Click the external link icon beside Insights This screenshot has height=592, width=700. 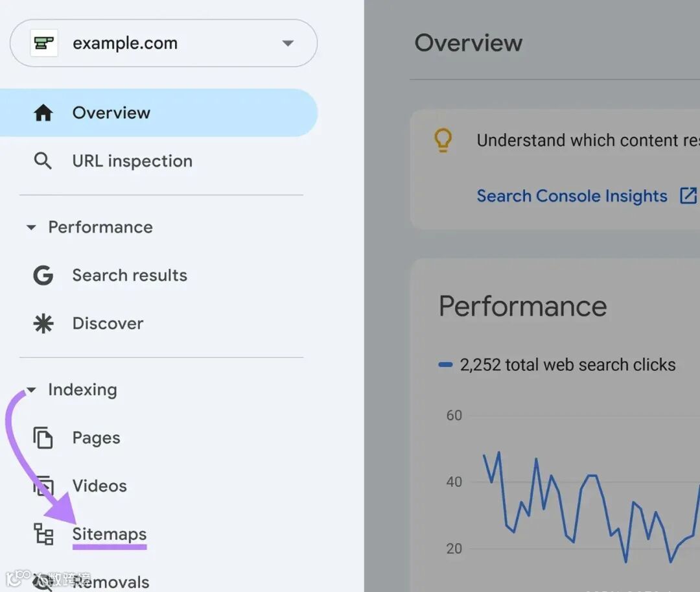(688, 196)
